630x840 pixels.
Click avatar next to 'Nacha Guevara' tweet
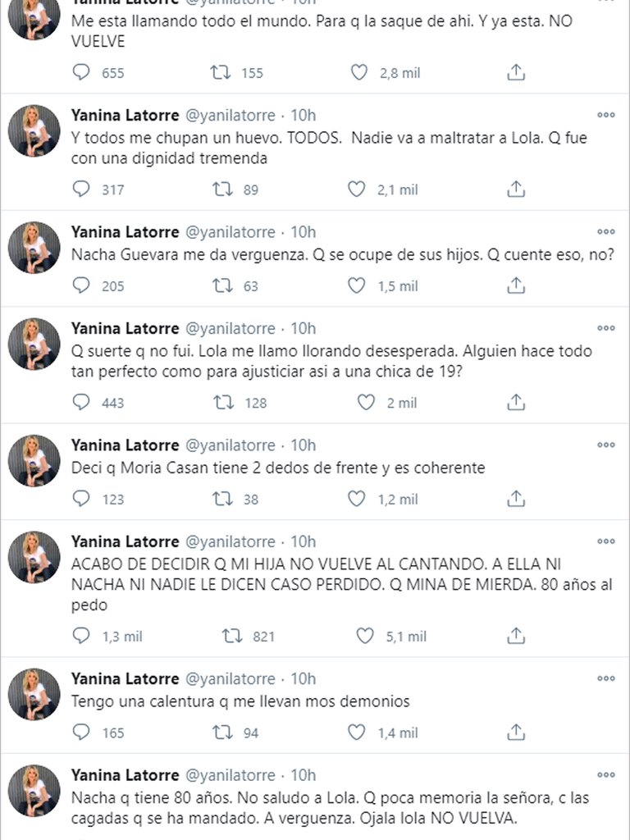pos(34,248)
